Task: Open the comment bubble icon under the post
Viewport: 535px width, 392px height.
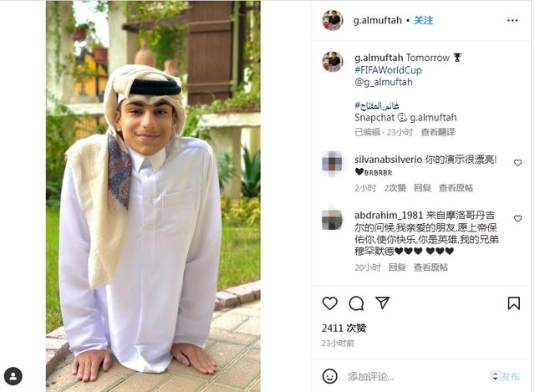Action: (356, 303)
